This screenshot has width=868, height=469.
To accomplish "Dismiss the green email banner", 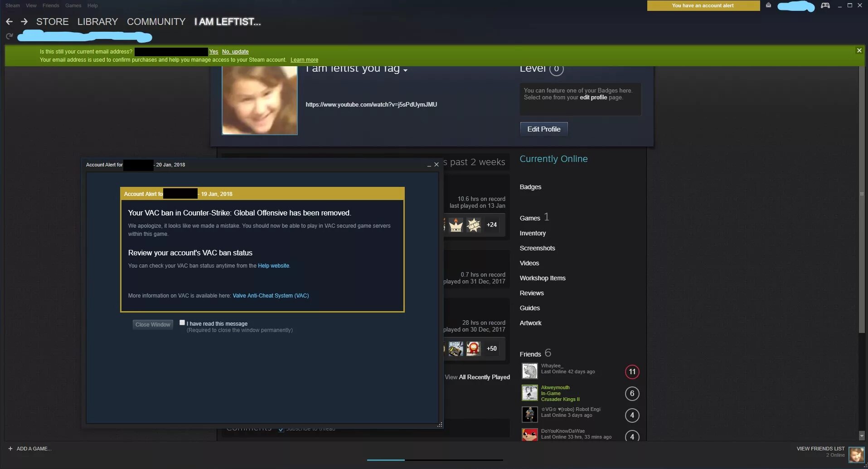I will pos(859,50).
